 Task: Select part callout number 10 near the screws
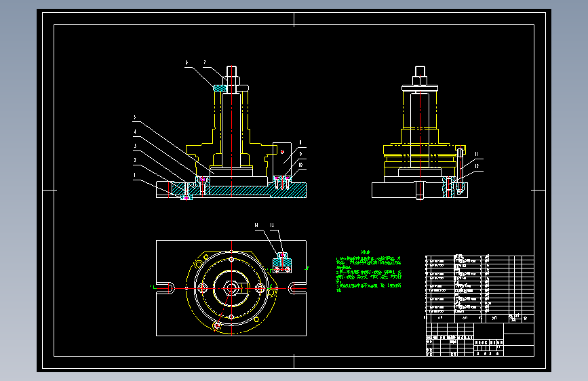pos(300,165)
